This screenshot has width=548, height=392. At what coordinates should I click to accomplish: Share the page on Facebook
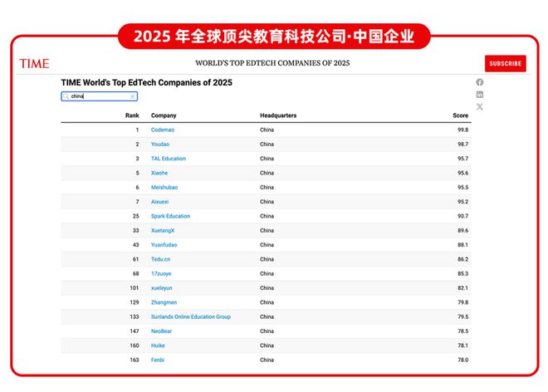[480, 82]
